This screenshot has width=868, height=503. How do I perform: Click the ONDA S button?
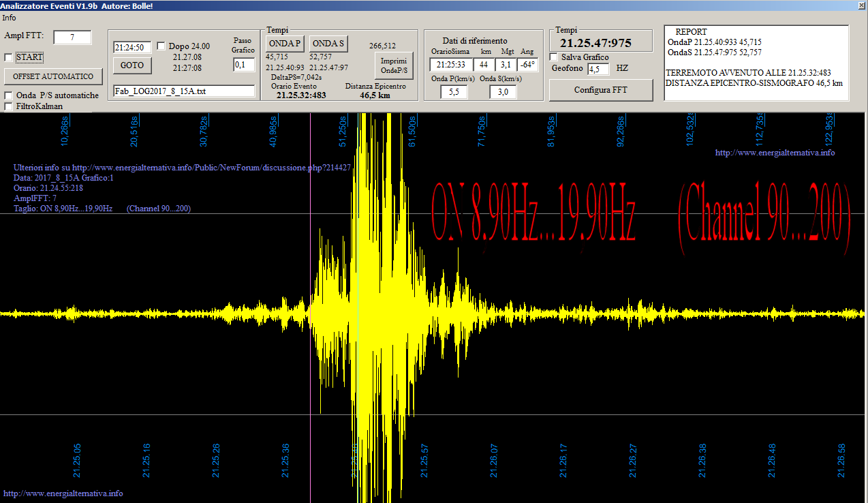click(328, 44)
